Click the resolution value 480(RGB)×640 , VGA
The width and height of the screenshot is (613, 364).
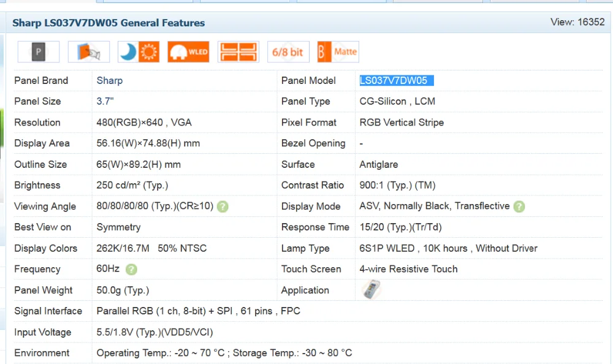point(144,123)
